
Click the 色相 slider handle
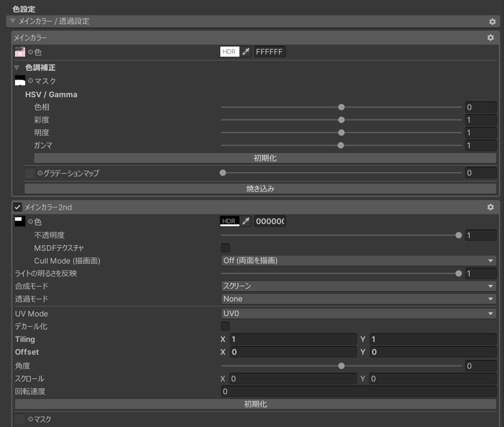[342, 107]
